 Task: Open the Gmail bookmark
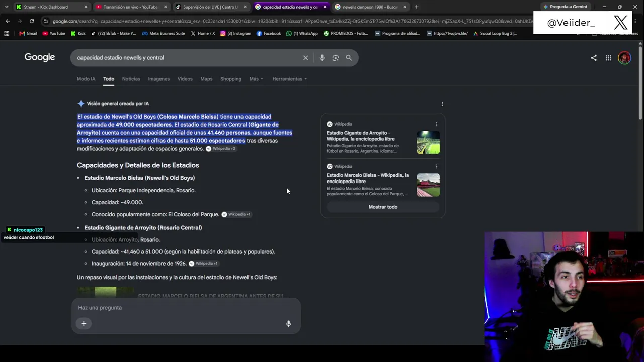[28, 33]
